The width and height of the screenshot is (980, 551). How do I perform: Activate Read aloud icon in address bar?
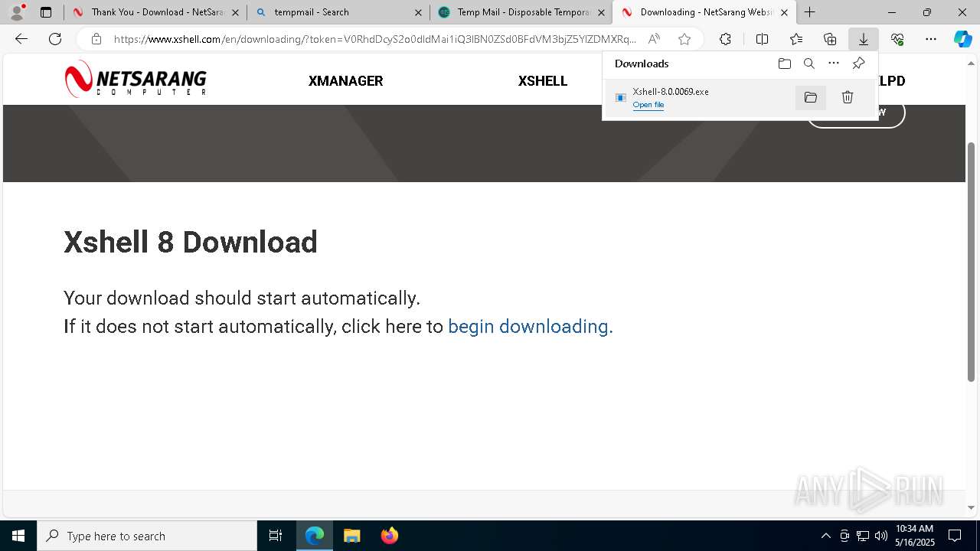click(x=654, y=39)
